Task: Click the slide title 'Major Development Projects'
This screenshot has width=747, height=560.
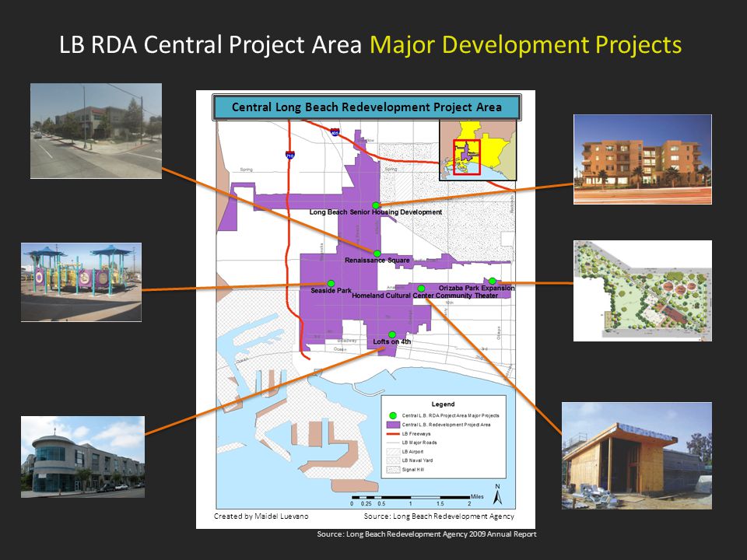Action: point(525,45)
